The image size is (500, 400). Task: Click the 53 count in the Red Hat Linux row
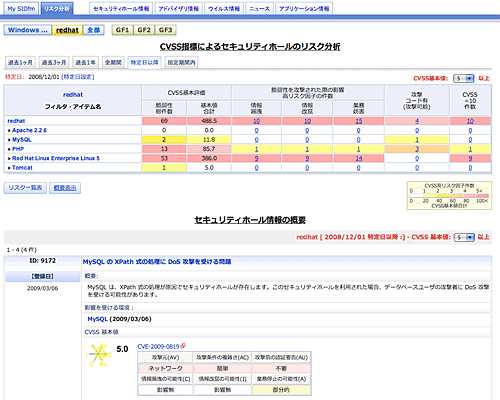pyautogui.click(x=164, y=158)
